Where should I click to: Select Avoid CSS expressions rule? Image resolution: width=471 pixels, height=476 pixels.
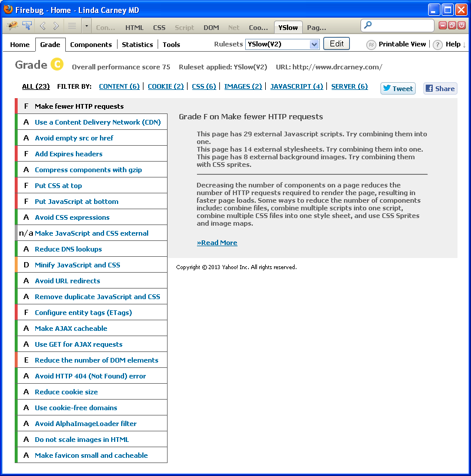[x=91, y=217]
